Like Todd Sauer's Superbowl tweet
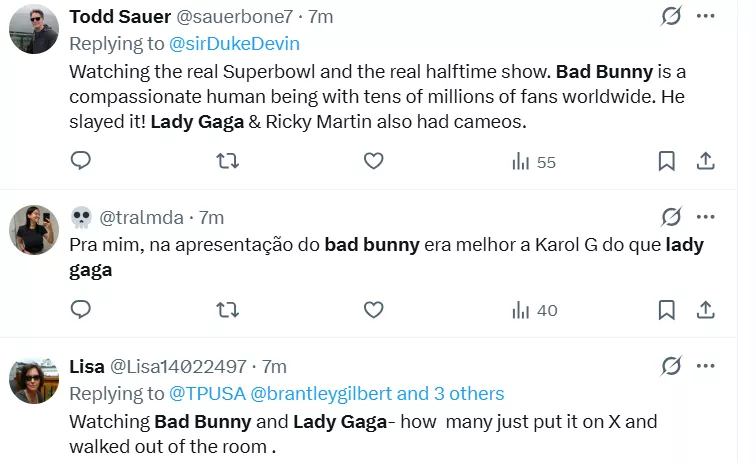The image size is (756, 463). (x=373, y=161)
